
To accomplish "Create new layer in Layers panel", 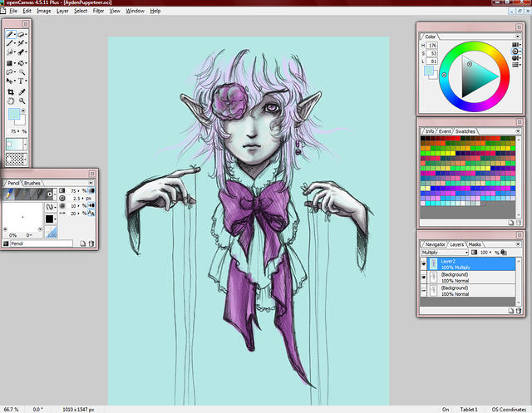I will (511, 310).
